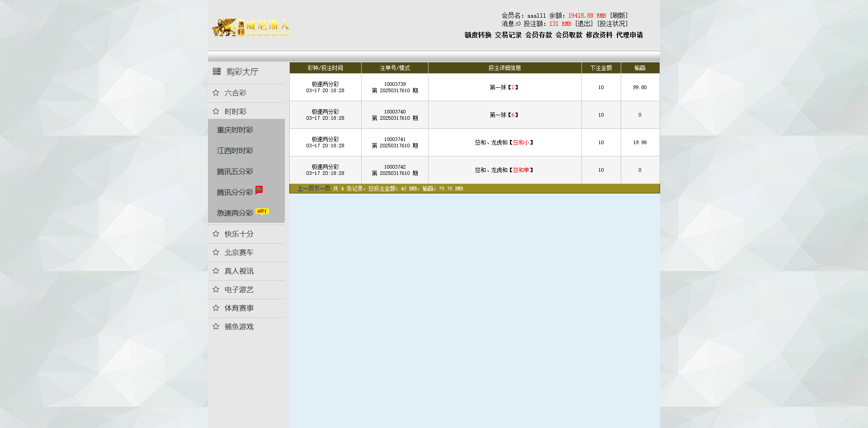Screen dimensions: 868x428
Task: Click the star icon beside 六合彩
Action: point(216,93)
